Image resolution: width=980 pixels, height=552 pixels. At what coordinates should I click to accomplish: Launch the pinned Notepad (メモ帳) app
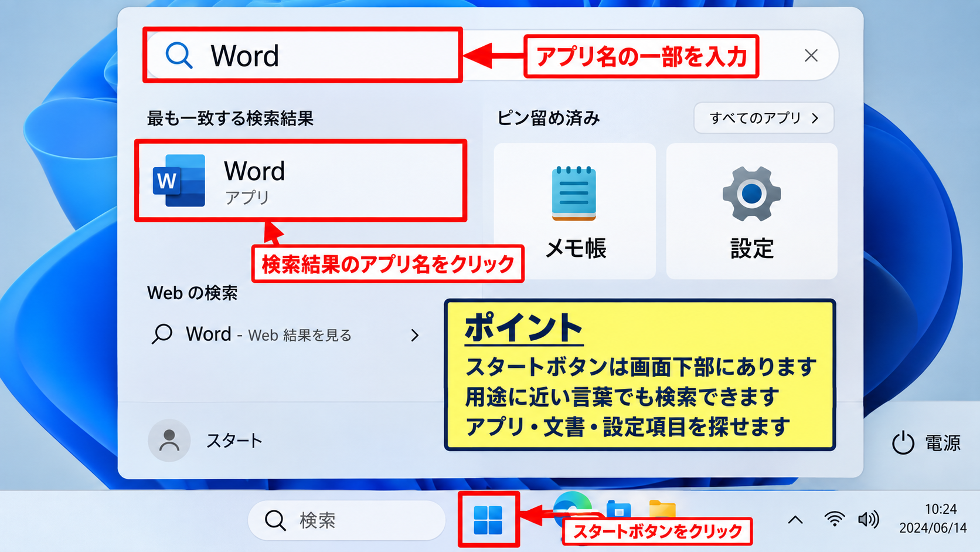tap(574, 211)
